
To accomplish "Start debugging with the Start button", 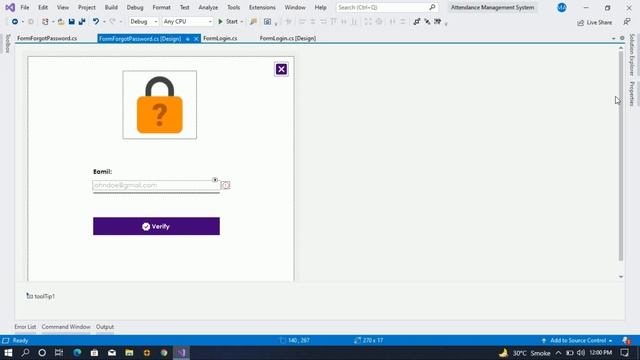I will tap(228, 22).
